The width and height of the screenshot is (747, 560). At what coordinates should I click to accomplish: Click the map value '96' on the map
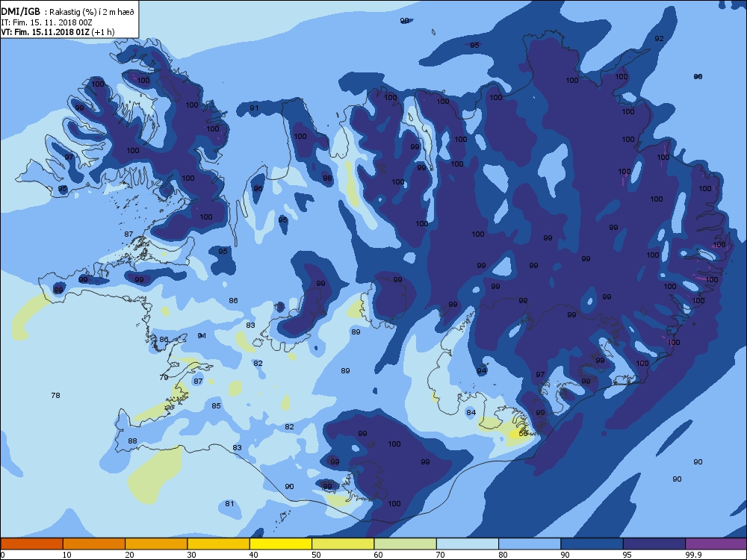pyautogui.click(x=258, y=189)
